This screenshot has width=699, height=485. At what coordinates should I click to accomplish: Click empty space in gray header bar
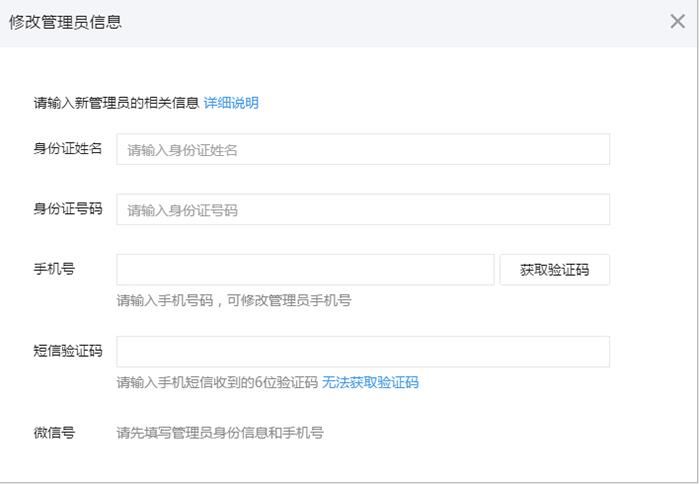click(x=400, y=22)
